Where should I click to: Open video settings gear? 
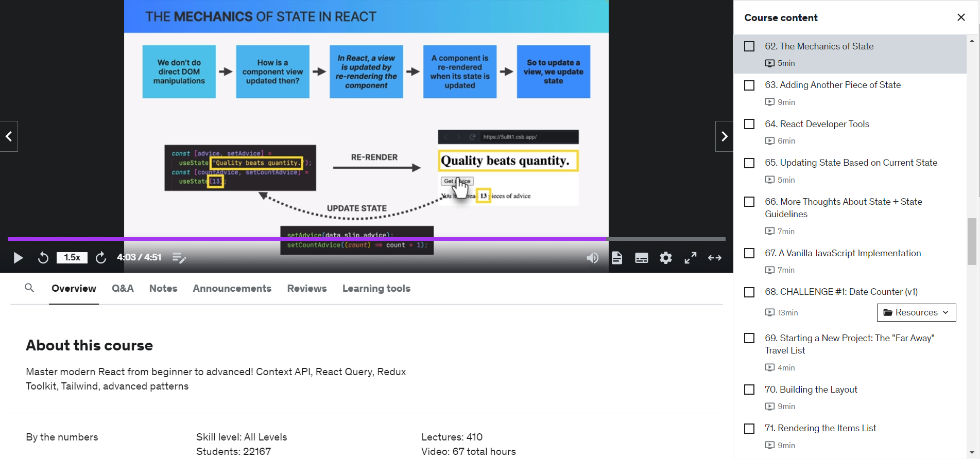tap(666, 258)
